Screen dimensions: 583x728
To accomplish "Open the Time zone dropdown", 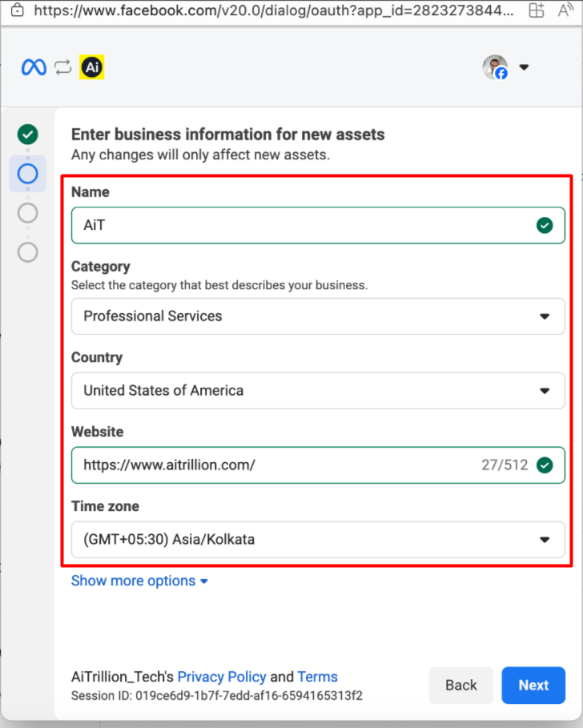I will click(x=317, y=540).
